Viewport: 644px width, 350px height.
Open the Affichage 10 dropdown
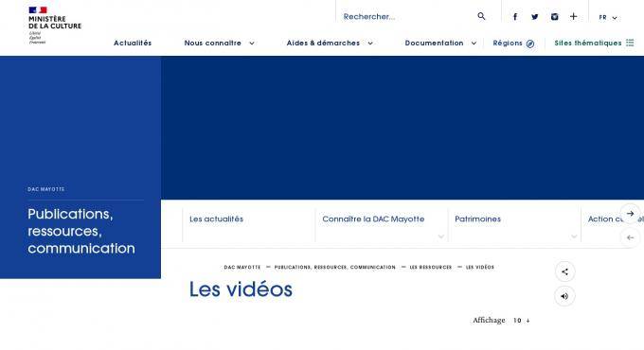click(521, 321)
